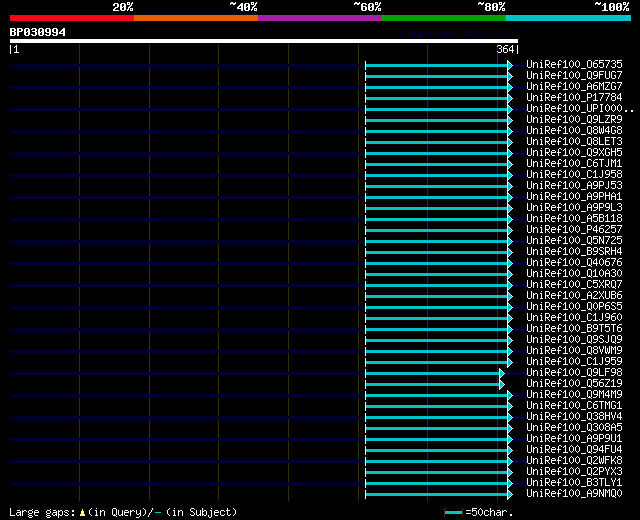Select the UniRef100_Q56Z19 label

click(574, 384)
